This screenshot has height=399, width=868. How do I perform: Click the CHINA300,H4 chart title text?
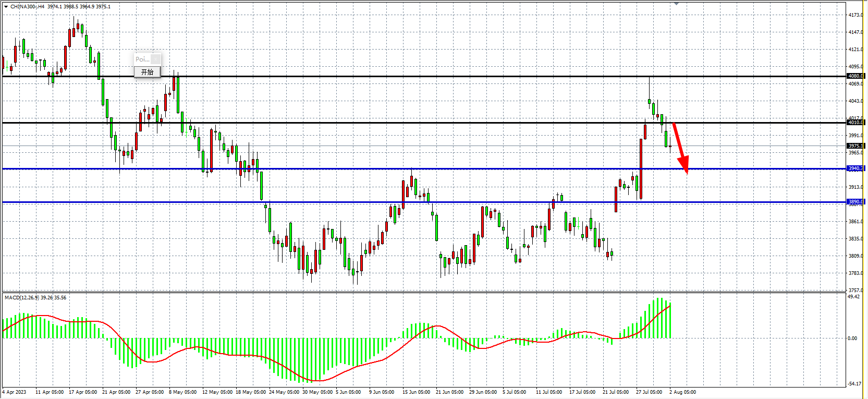click(27, 7)
